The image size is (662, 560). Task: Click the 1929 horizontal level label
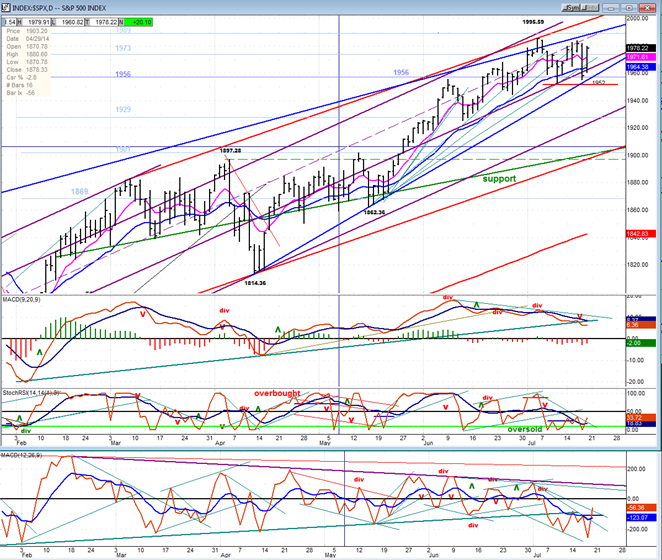tap(123, 109)
